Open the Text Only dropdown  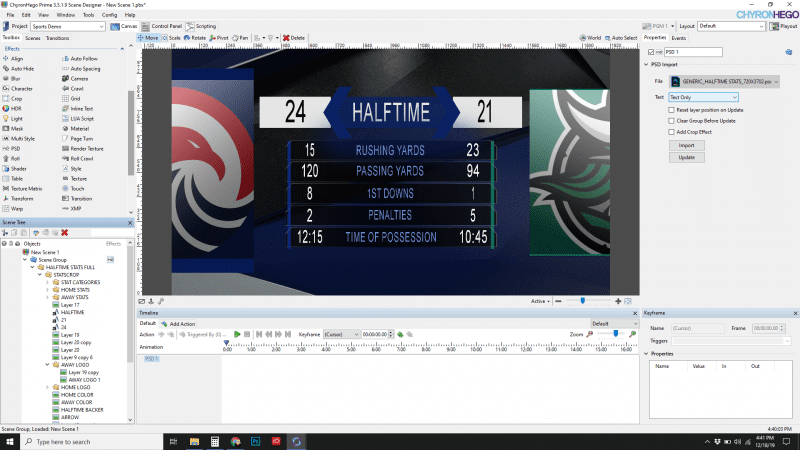703,97
